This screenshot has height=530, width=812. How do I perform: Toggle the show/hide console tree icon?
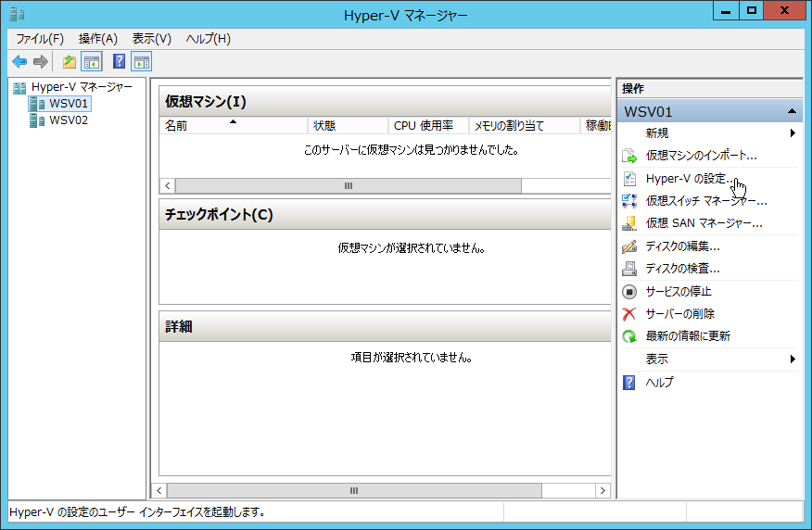[x=92, y=62]
